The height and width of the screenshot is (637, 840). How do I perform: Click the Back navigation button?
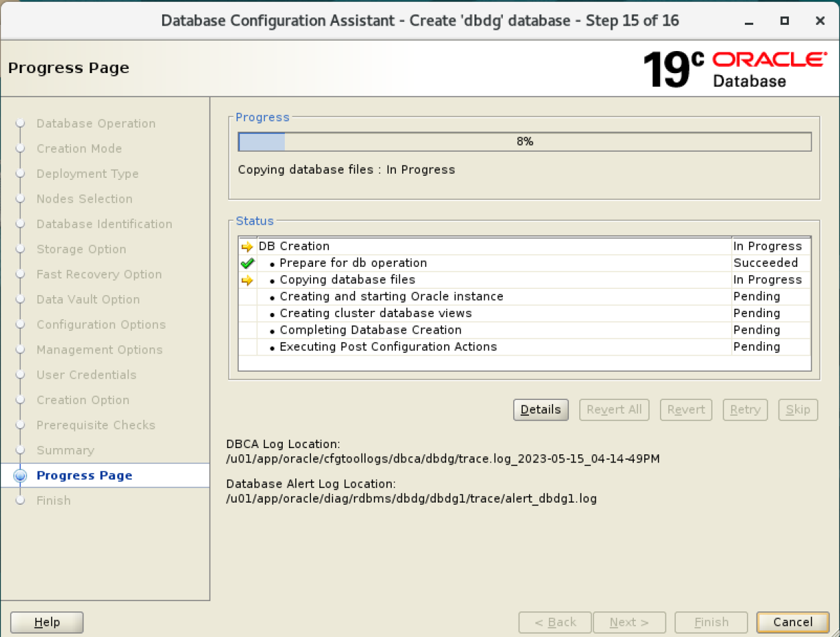pos(555,622)
